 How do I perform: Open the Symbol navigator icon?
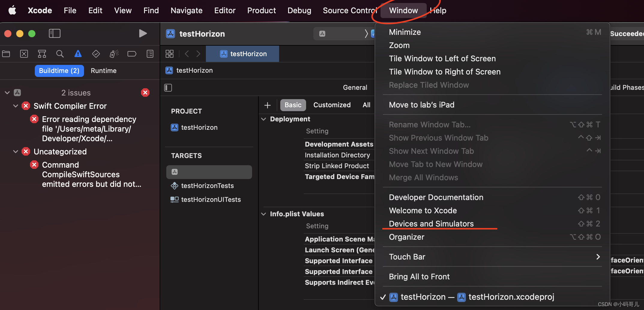(x=42, y=54)
